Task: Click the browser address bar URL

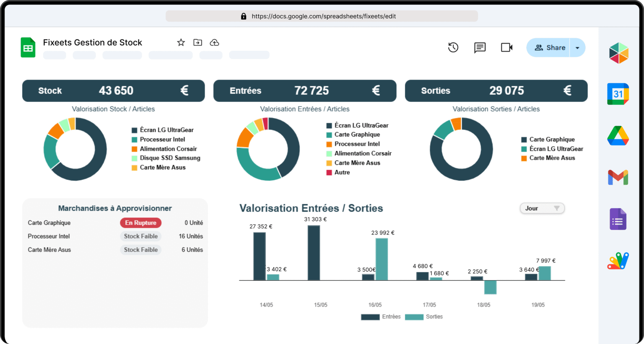Action: pos(323,16)
